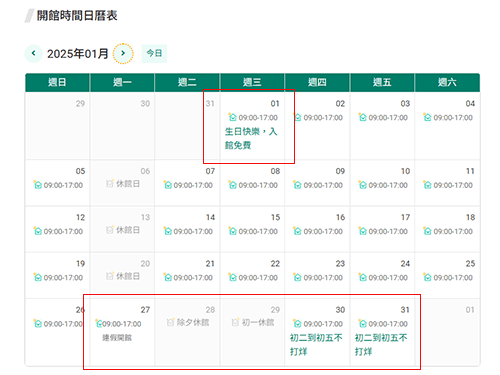Click the closed-day icon on day 13
The width and height of the screenshot is (500, 375).
point(110,230)
